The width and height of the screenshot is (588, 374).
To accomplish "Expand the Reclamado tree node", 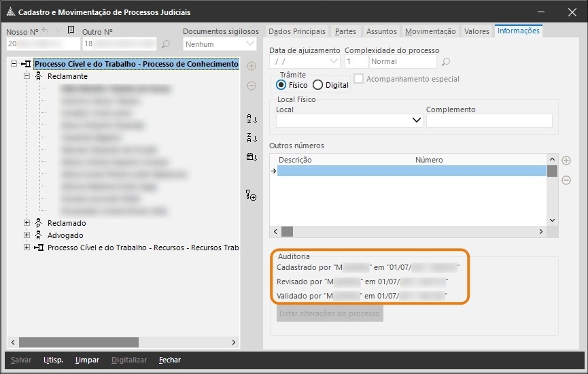I will click(x=27, y=223).
